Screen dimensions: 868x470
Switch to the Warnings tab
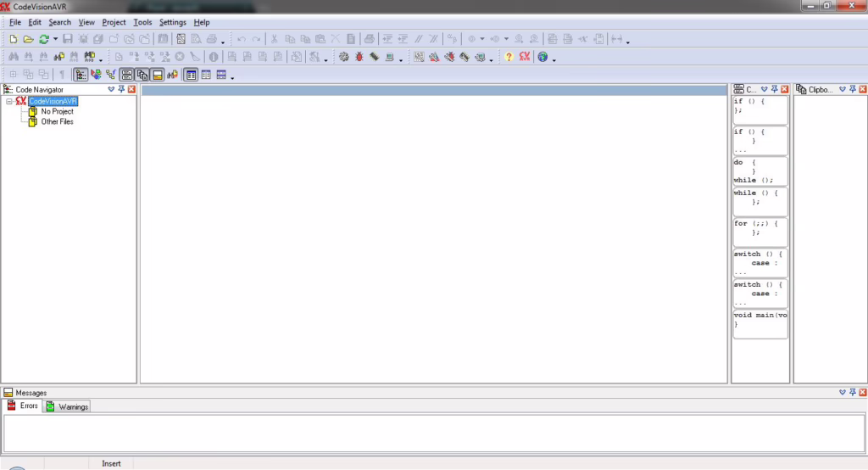click(x=68, y=407)
